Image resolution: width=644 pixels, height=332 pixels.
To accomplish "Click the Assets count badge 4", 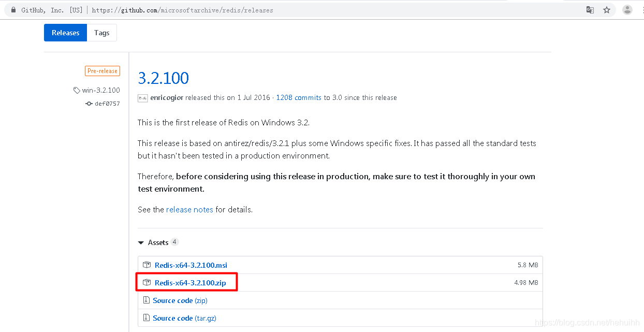I will pos(174,242).
